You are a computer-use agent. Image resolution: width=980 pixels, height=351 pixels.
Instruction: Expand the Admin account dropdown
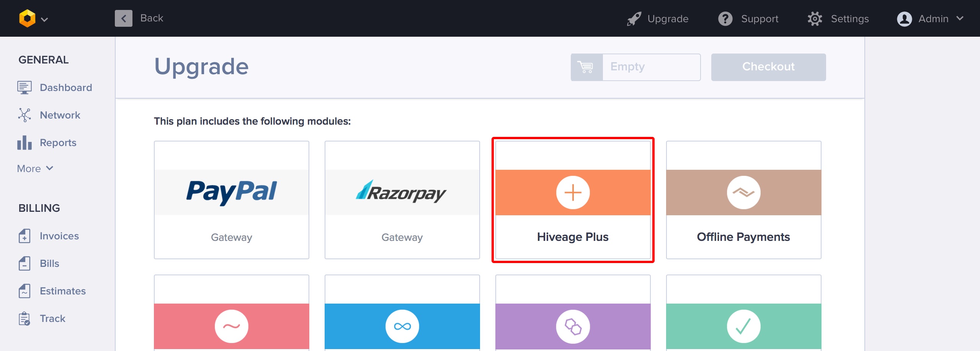(960, 18)
